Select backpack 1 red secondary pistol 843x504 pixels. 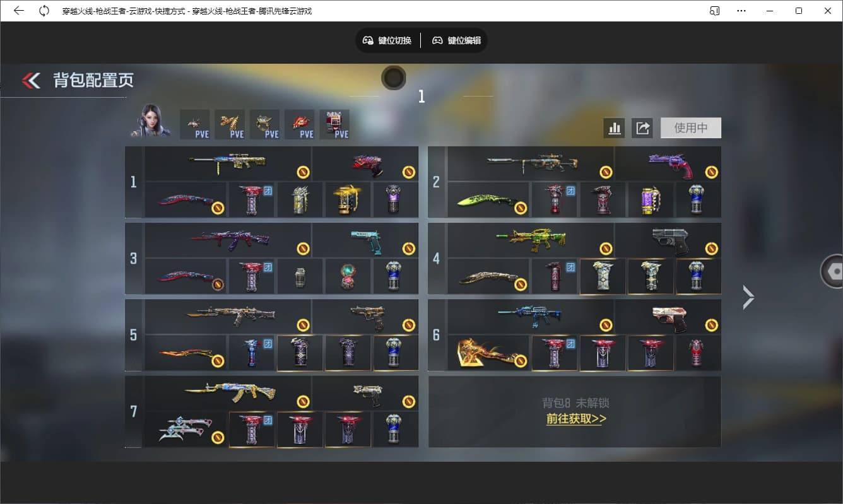coord(365,163)
